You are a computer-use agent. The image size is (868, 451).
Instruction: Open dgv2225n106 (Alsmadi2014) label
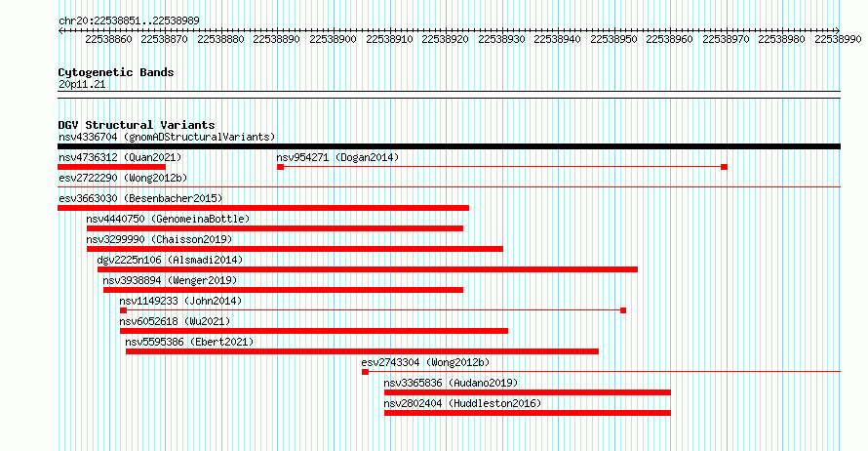coord(170,260)
